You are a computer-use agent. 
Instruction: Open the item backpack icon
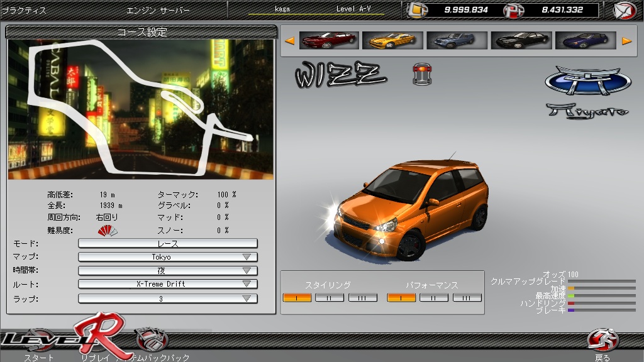pos(151,339)
